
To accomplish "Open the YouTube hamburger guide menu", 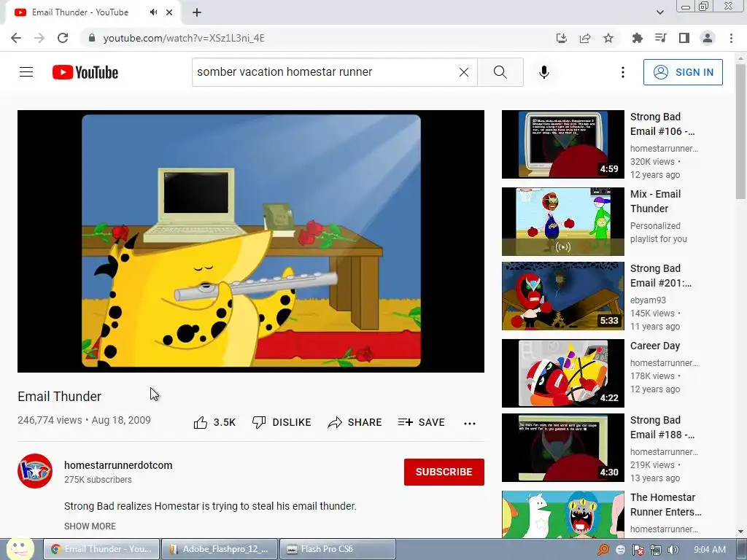I will coord(26,72).
